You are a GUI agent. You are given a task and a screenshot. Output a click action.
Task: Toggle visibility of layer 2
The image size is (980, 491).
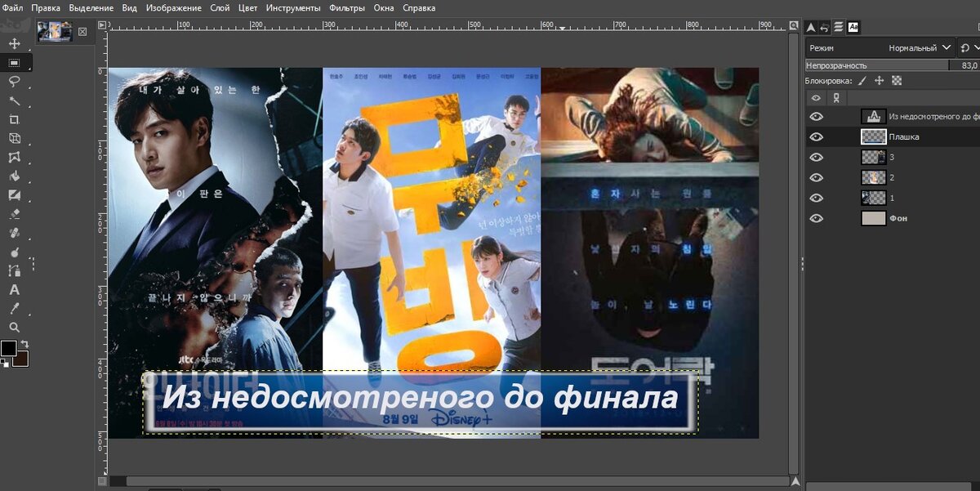click(x=816, y=178)
